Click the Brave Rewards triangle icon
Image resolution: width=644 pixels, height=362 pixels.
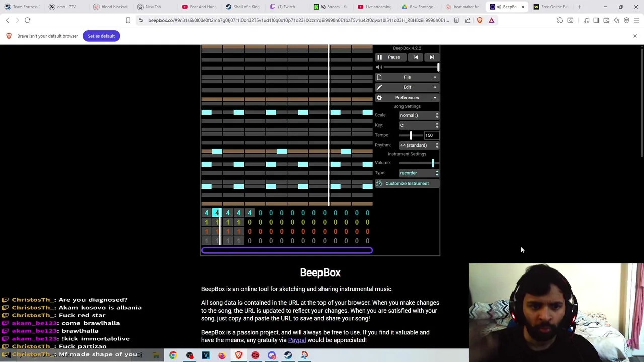(x=492, y=20)
